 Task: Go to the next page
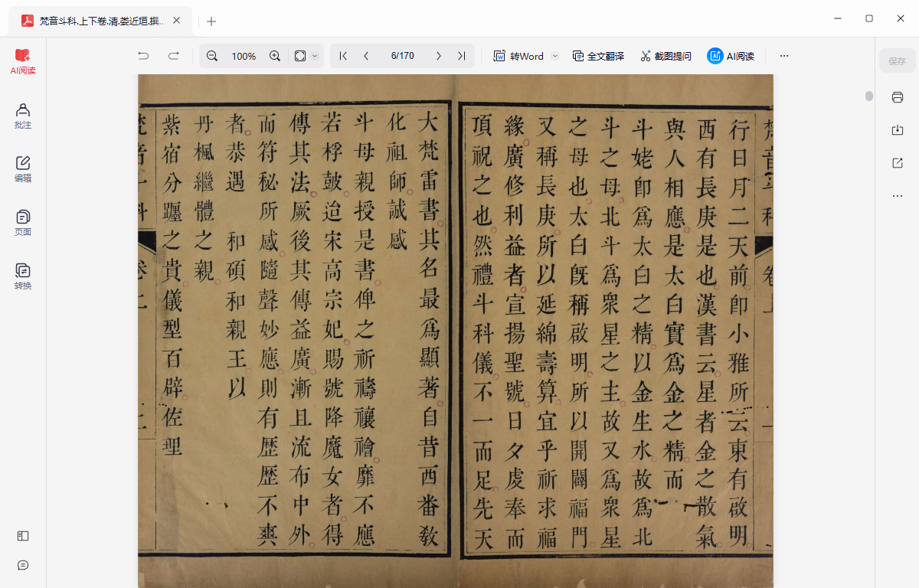coord(438,56)
